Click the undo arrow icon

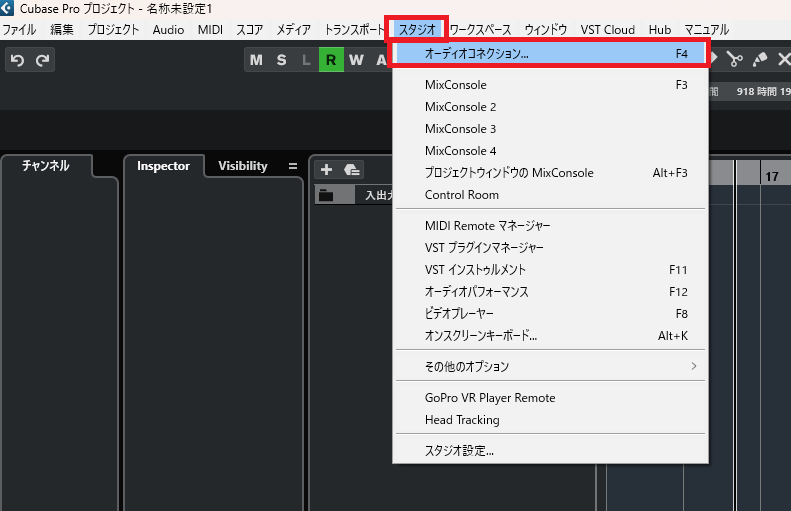pos(18,60)
